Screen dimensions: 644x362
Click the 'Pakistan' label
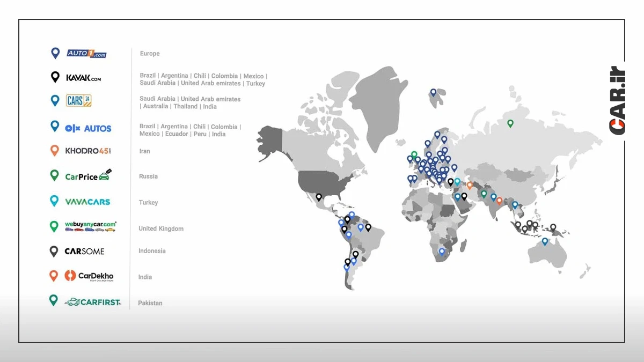[150, 303]
